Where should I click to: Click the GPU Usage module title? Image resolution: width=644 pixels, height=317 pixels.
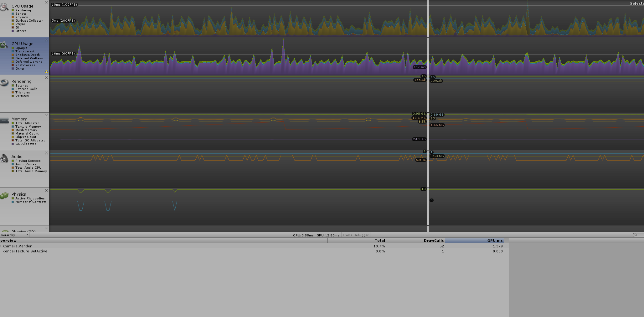pyautogui.click(x=23, y=44)
